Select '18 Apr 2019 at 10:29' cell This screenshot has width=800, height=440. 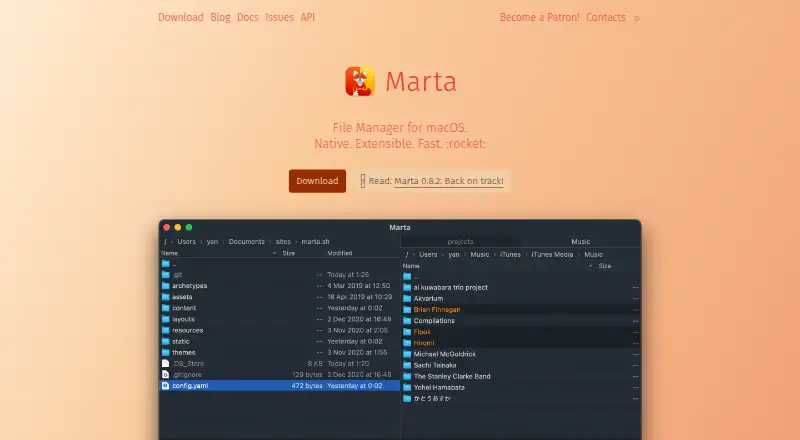pos(360,297)
